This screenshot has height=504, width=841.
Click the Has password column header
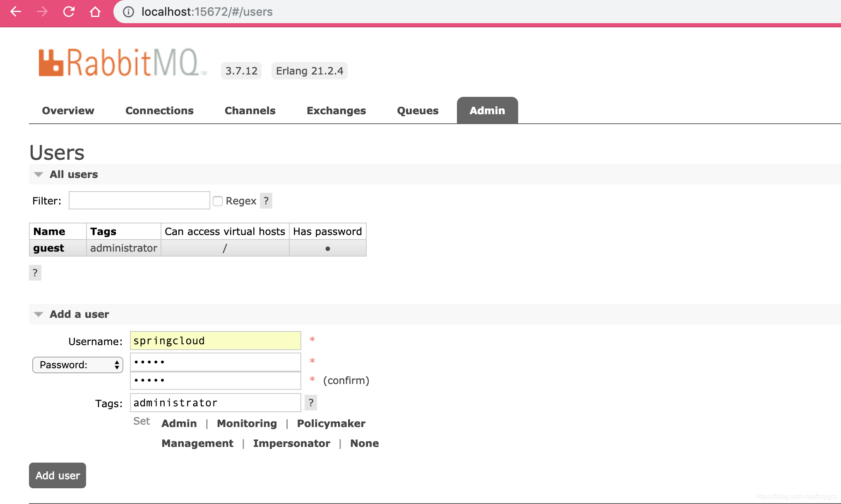point(328,231)
